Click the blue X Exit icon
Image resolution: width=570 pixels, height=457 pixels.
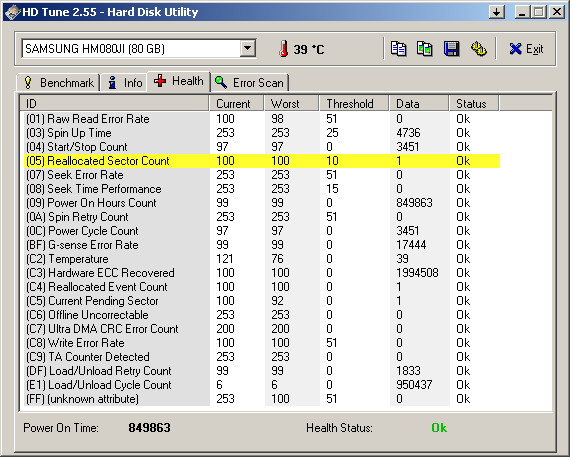pyautogui.click(x=515, y=49)
